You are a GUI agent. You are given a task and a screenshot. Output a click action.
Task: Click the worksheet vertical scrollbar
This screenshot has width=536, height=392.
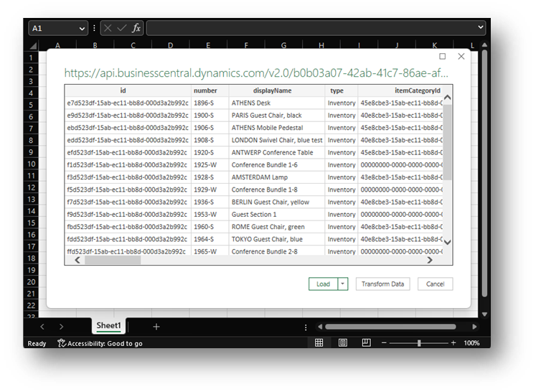(x=484, y=174)
